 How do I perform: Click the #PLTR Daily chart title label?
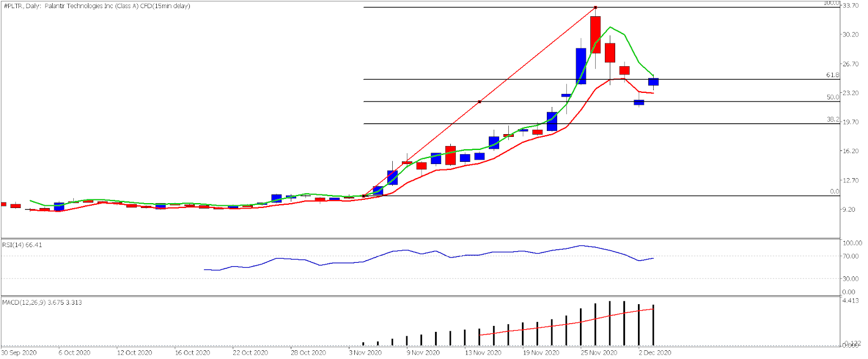coord(97,6)
